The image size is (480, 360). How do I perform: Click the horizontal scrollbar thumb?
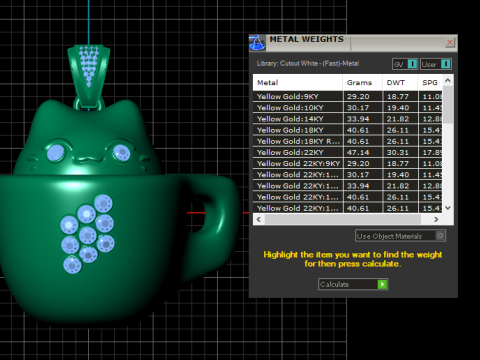point(343,219)
